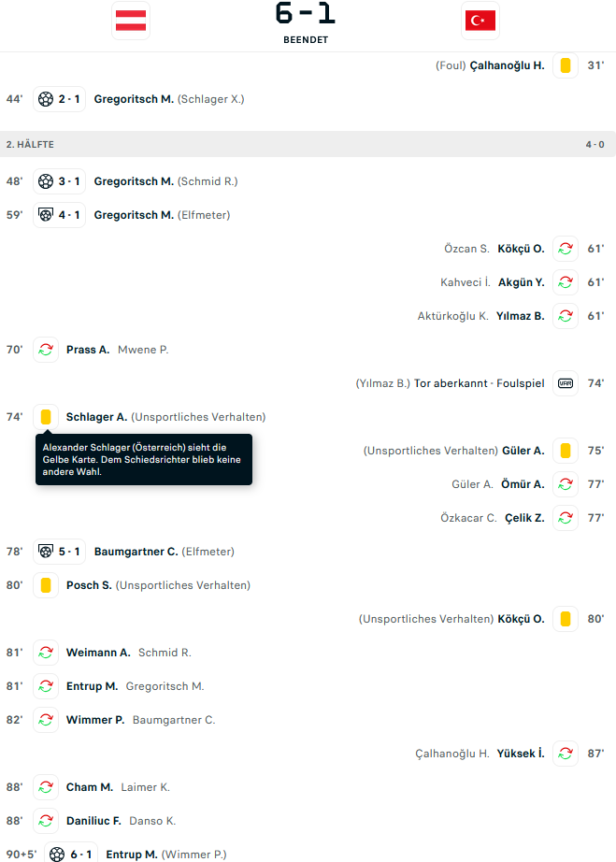Click Güler A. yellow card at 75'
This screenshot has height=862, width=616.
tap(566, 451)
